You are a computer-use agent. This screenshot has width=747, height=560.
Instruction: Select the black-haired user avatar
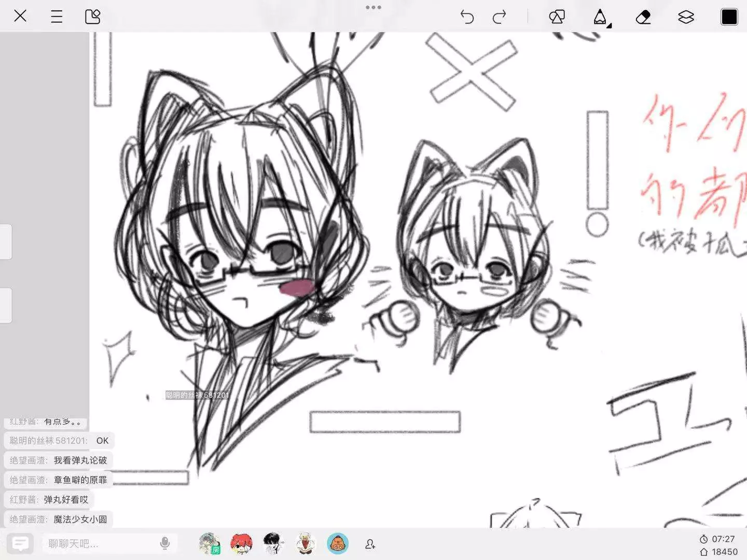click(273, 543)
